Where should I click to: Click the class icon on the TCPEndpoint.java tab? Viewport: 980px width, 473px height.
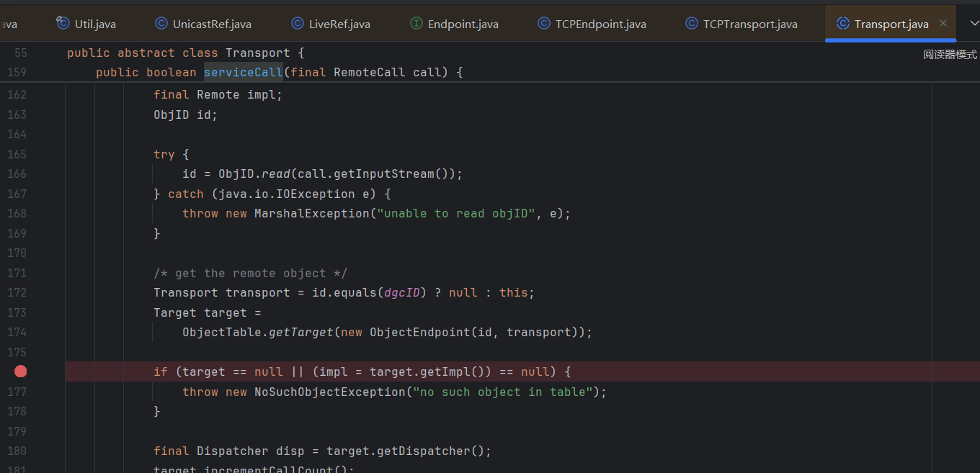click(x=544, y=24)
